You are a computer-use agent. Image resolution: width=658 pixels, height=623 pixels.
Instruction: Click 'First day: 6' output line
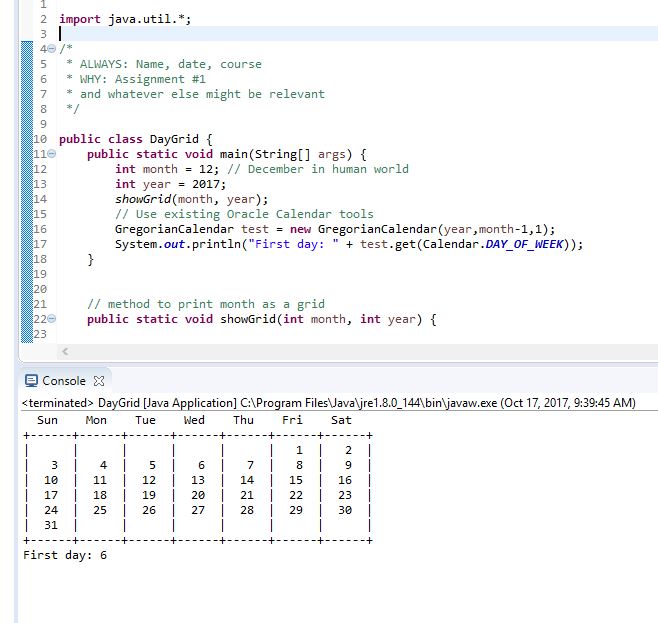pos(65,555)
